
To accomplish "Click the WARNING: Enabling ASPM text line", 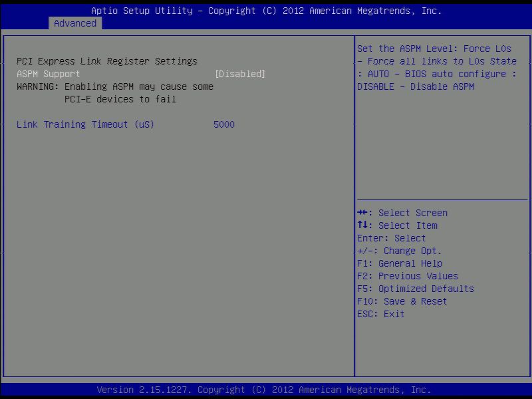I will pyautogui.click(x=115, y=86).
